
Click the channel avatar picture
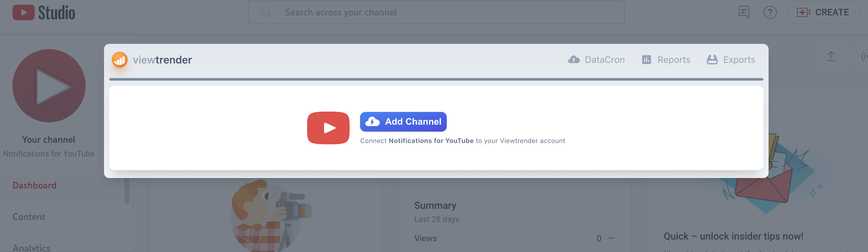pos(49,86)
